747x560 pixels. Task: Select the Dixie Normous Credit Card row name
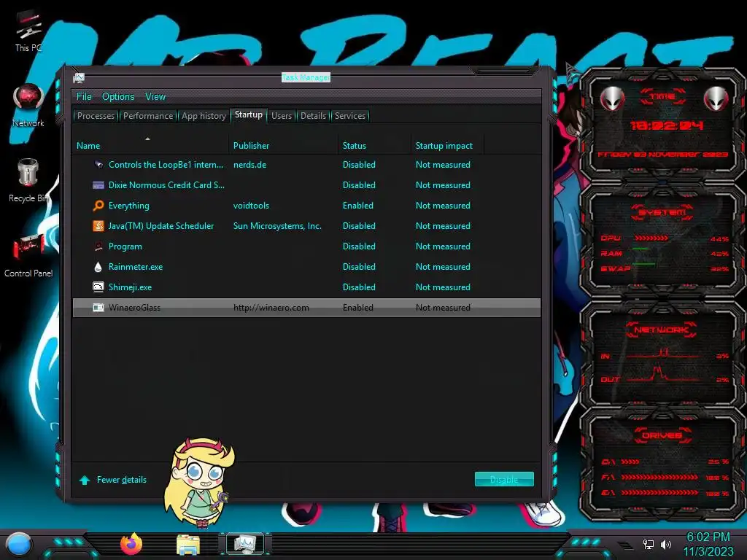pos(167,185)
